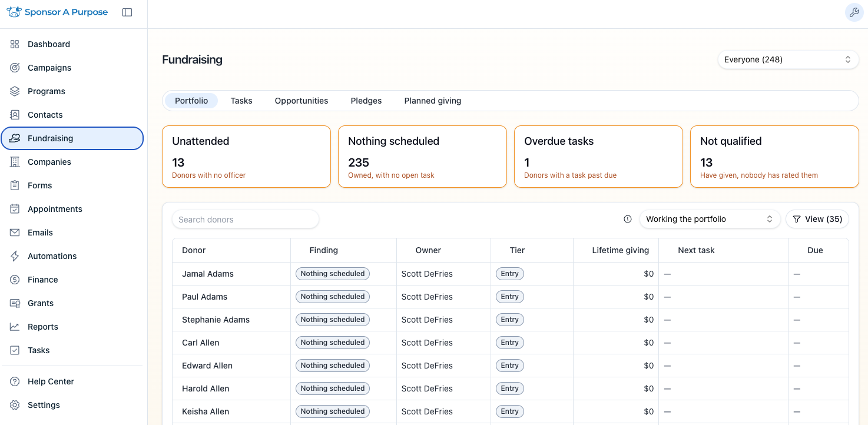Collapse the sidebar with the panel icon
This screenshot has width=868, height=425.
click(x=127, y=12)
